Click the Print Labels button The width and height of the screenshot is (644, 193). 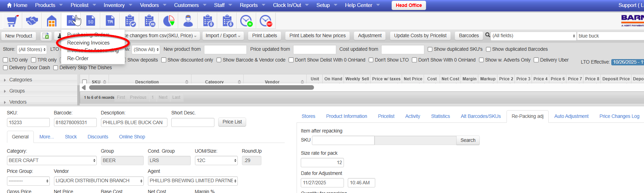click(x=265, y=36)
